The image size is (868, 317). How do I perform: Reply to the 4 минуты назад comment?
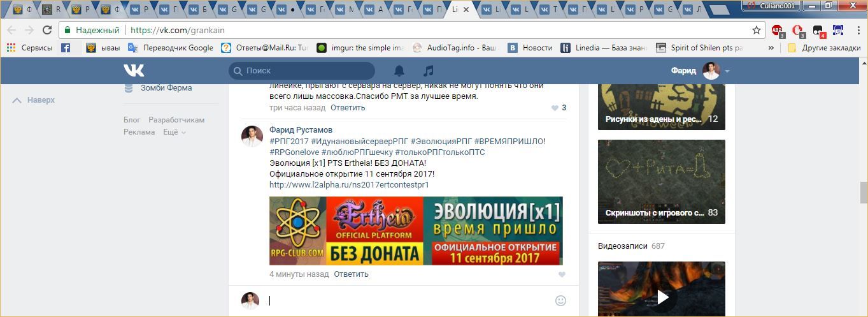351,274
